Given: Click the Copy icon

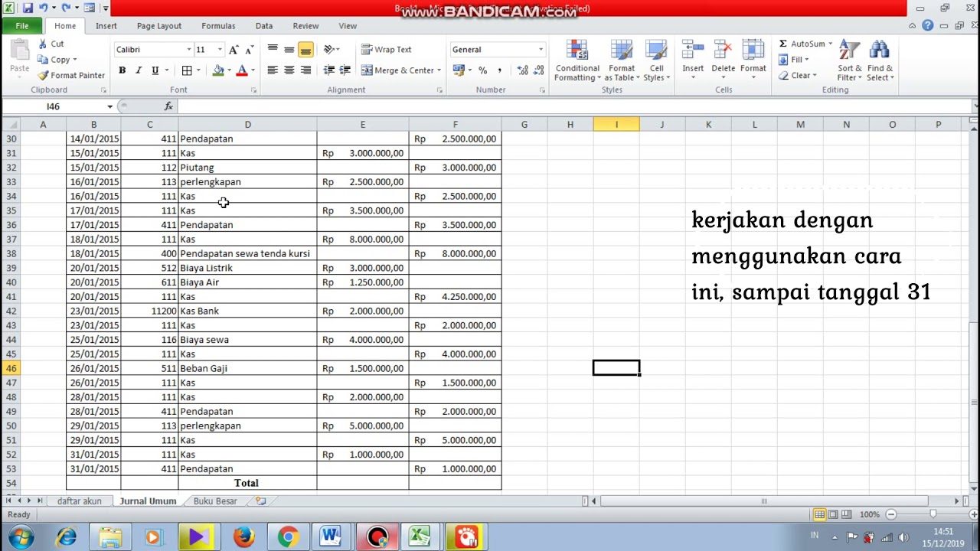Looking at the screenshot, I should point(44,60).
